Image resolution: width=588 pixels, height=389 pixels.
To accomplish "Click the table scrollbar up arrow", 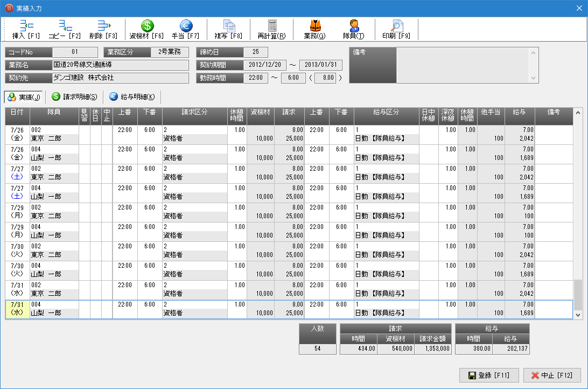I will (x=578, y=113).
